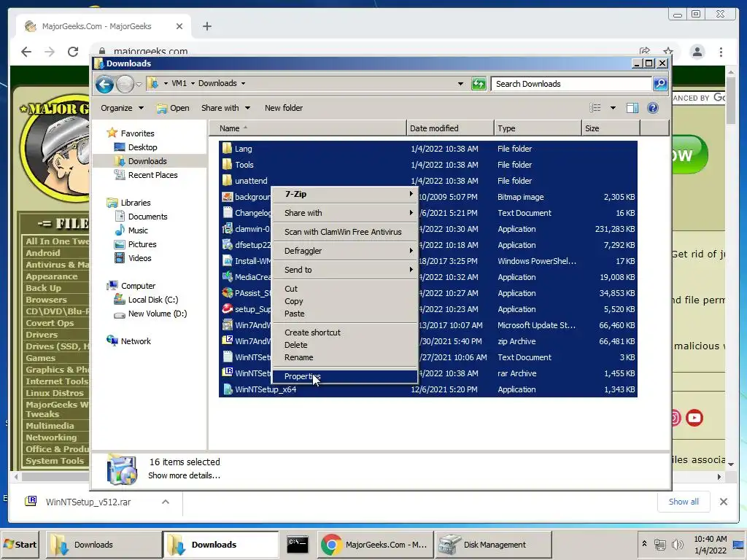The width and height of the screenshot is (747, 560).
Task: Expand recent pages dropdown arrow
Action: [139, 85]
